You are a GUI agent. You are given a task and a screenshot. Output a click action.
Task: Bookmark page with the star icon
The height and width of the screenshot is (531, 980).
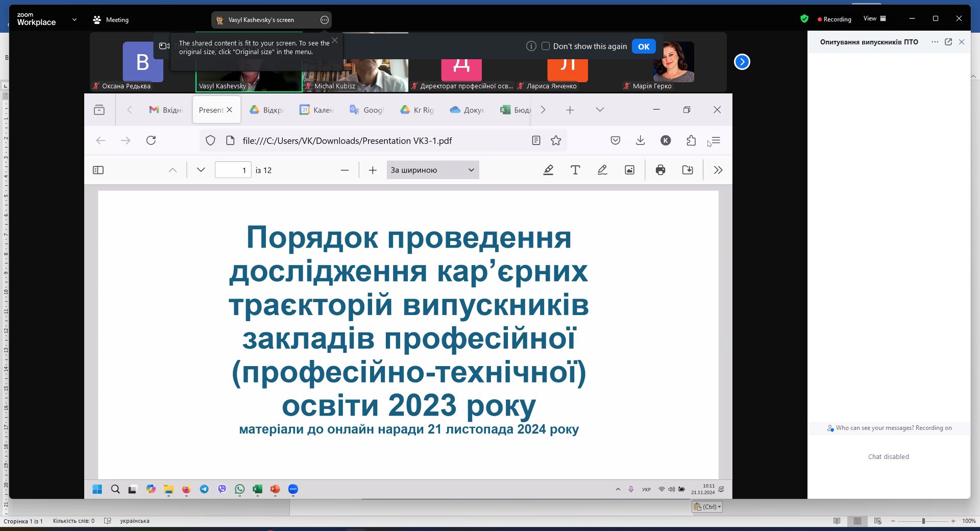(556, 140)
